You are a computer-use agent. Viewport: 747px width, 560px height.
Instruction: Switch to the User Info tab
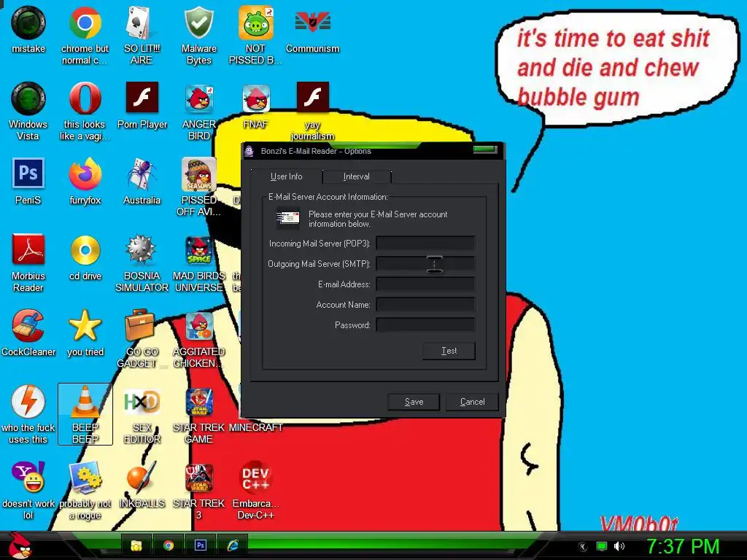tap(286, 176)
